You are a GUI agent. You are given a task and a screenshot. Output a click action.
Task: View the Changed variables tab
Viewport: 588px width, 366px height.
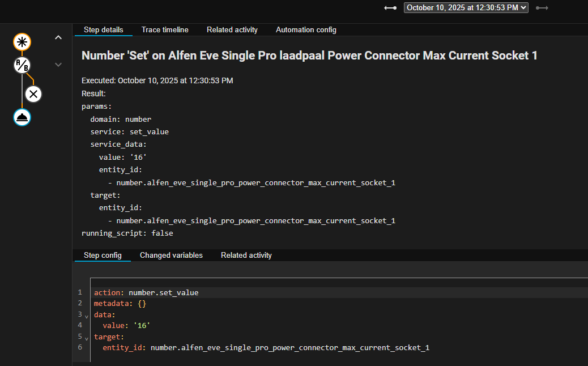[x=171, y=256]
